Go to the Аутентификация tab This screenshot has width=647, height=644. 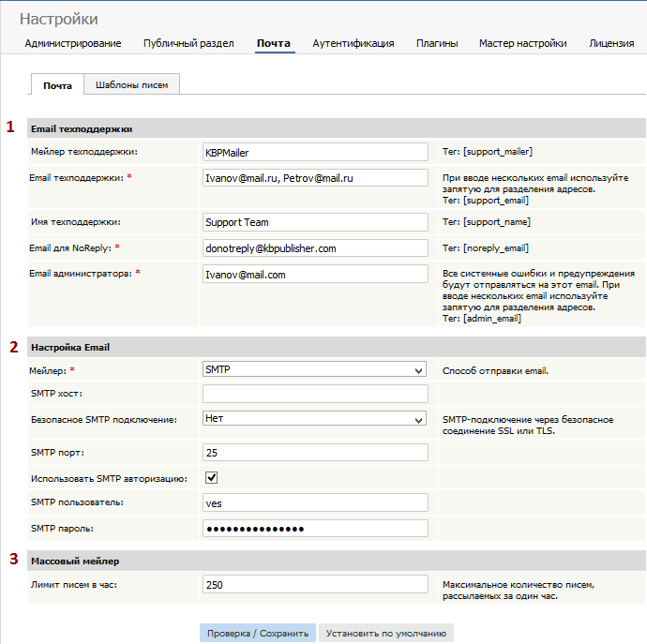354,43
